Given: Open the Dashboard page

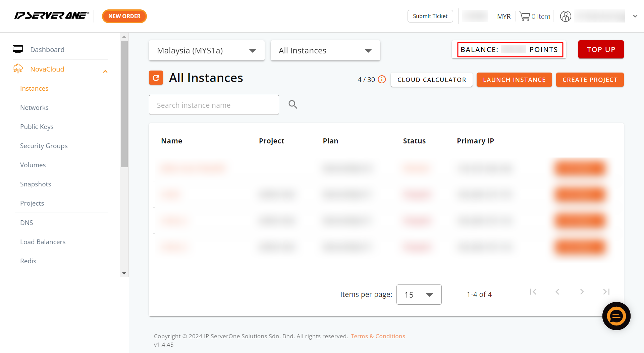Looking at the screenshot, I should (x=47, y=49).
